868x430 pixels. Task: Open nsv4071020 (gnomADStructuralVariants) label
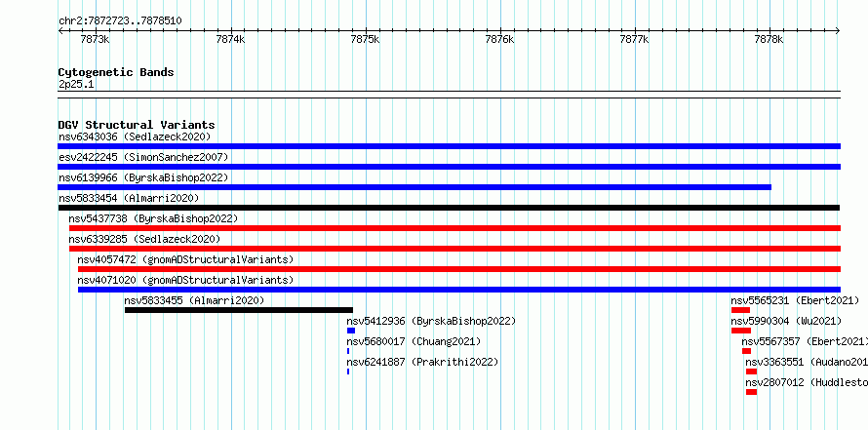[185, 280]
